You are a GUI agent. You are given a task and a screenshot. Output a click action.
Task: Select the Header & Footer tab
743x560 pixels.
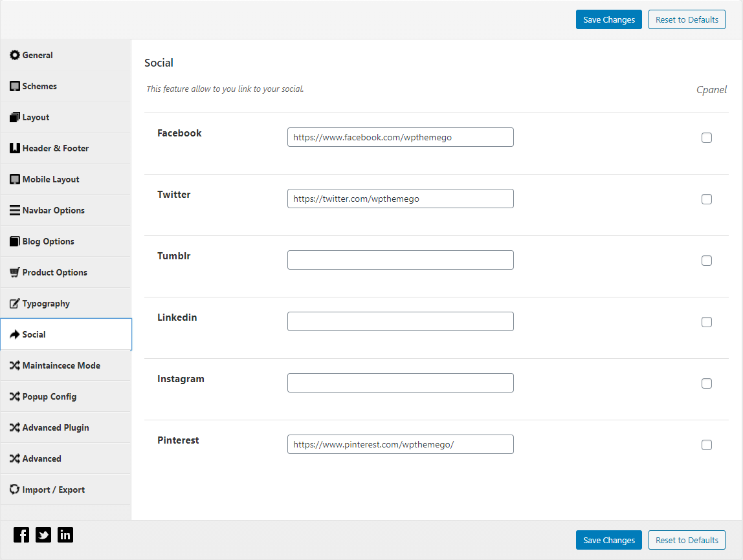pyautogui.click(x=66, y=148)
